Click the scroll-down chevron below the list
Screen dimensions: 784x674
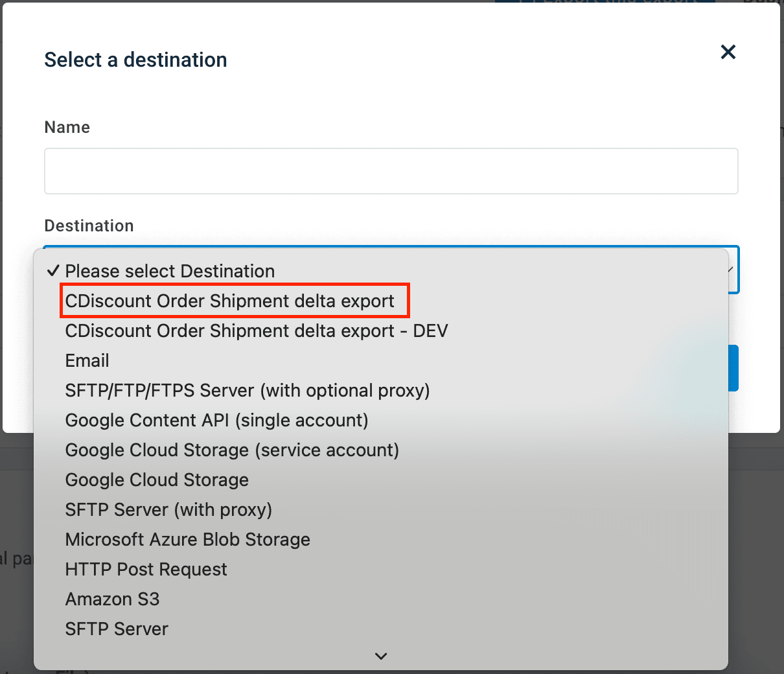pos(381,656)
